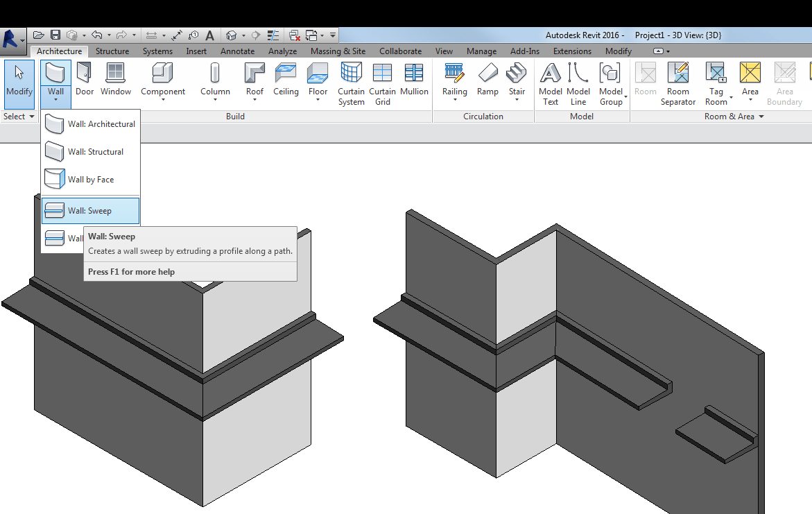
Task: Switch to the Structure ribbon tab
Action: 112,51
